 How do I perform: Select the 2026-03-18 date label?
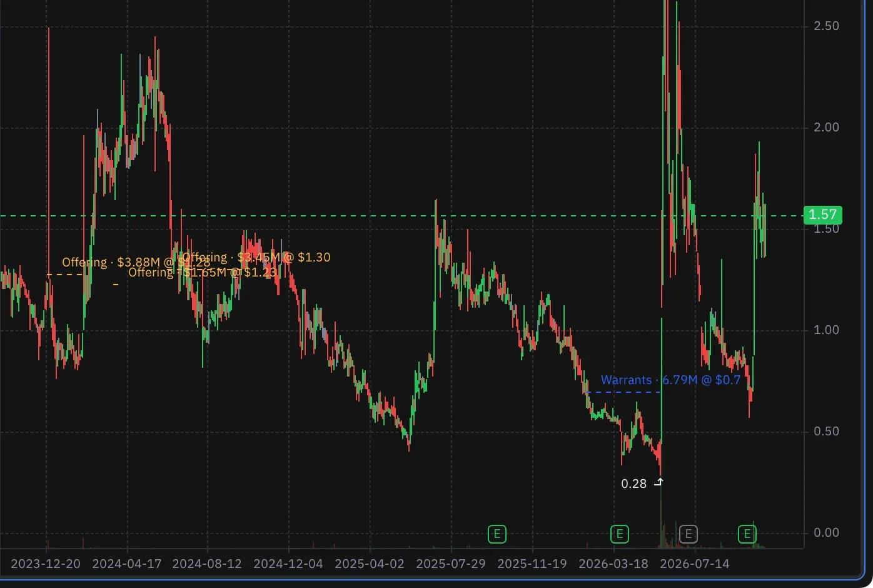coord(613,564)
